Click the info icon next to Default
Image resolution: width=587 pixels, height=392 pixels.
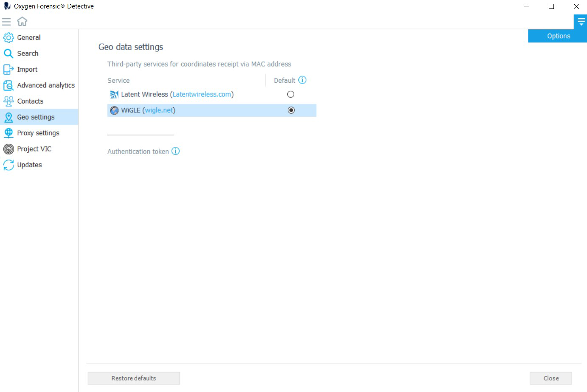(x=302, y=80)
